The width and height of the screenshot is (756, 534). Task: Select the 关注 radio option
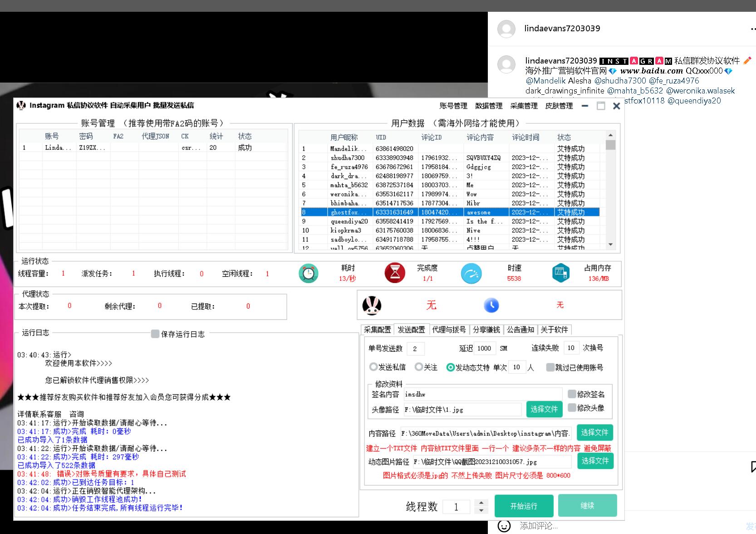(x=419, y=367)
